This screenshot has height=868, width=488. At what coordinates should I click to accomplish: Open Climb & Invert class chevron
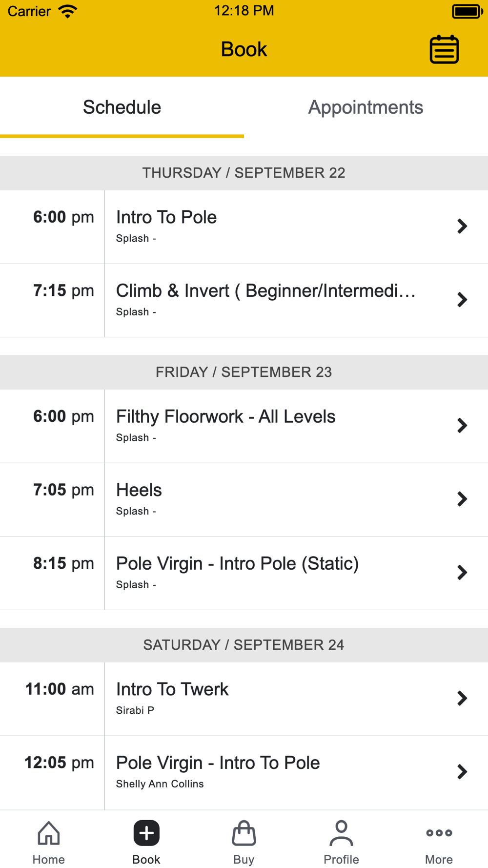pos(462,300)
